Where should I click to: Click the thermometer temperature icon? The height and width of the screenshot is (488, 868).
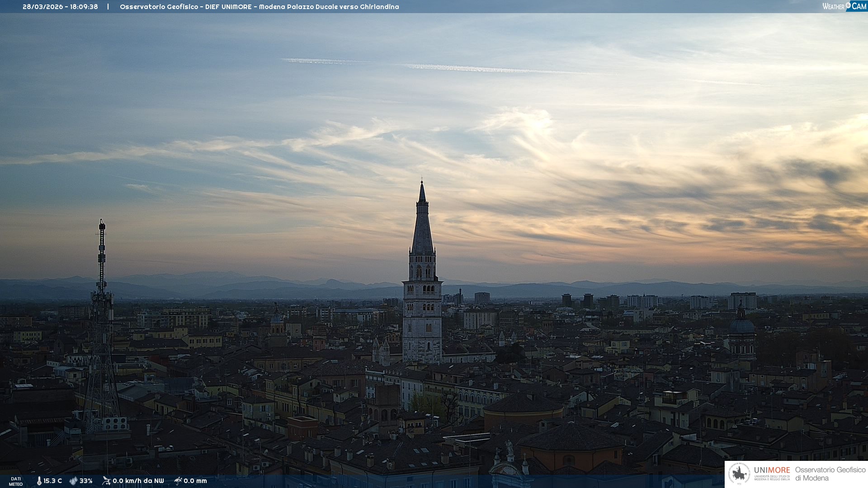coord(39,481)
